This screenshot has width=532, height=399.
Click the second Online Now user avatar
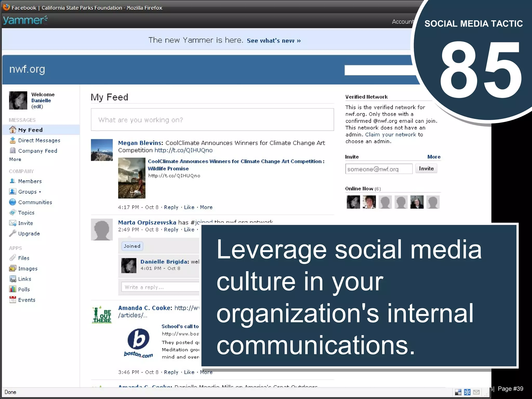pos(369,202)
